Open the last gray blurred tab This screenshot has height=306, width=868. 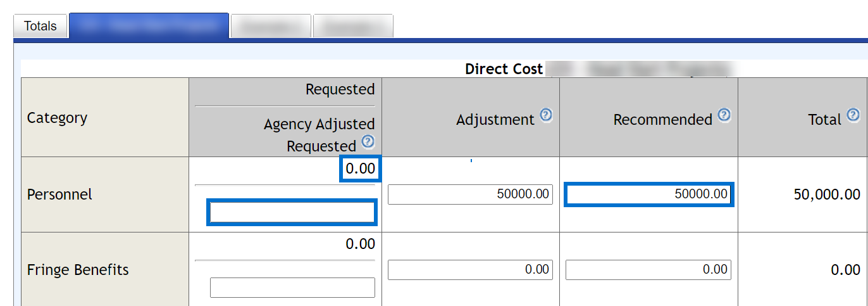[353, 26]
